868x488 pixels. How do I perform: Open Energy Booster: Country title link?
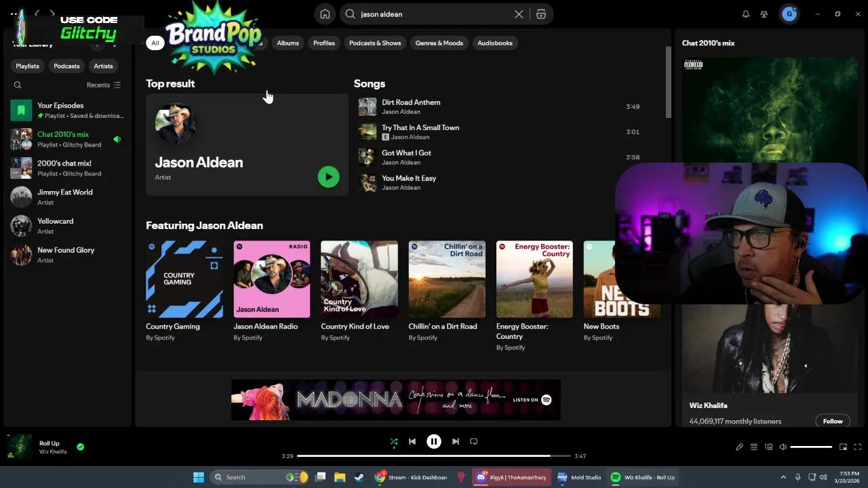(x=522, y=331)
